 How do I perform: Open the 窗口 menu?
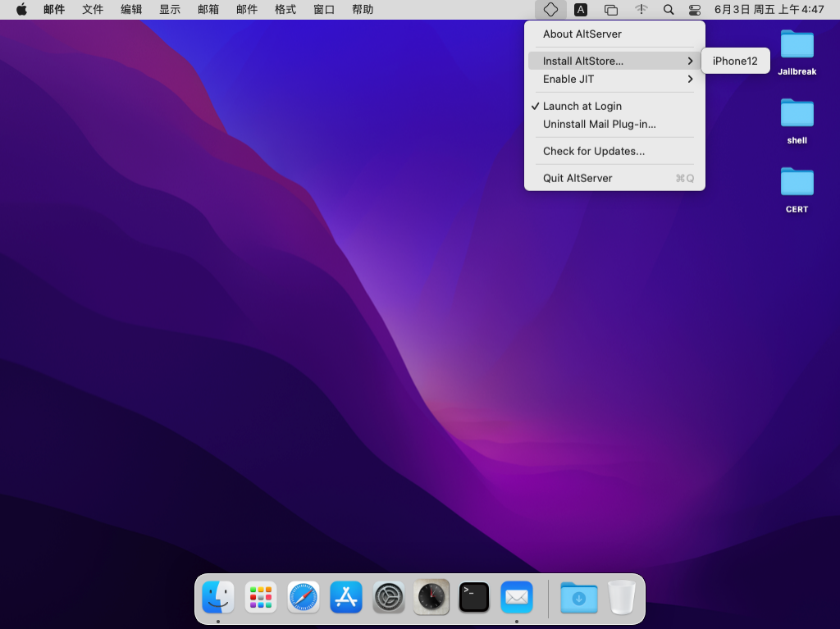pos(324,10)
